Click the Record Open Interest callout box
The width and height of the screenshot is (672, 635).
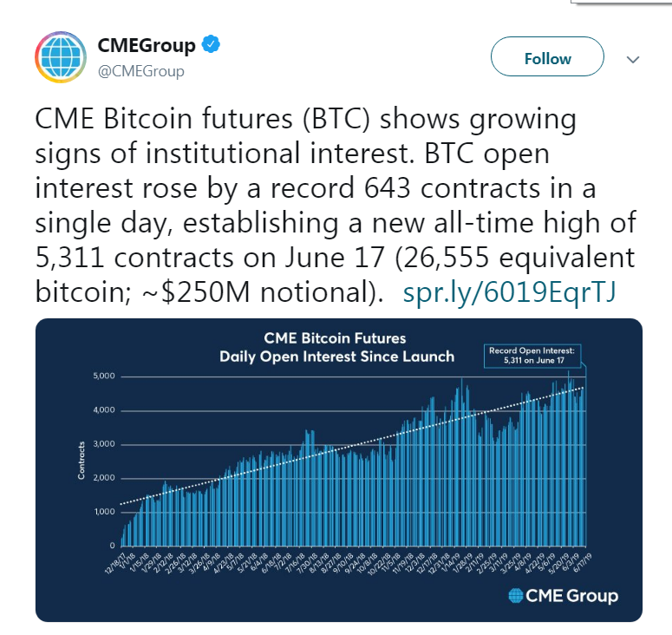532,354
